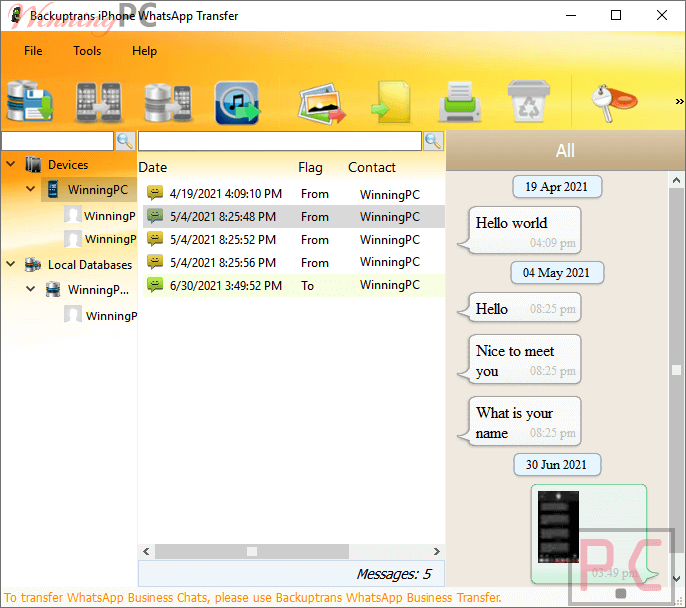Click the toolbar overflow chevron

pos(679,101)
